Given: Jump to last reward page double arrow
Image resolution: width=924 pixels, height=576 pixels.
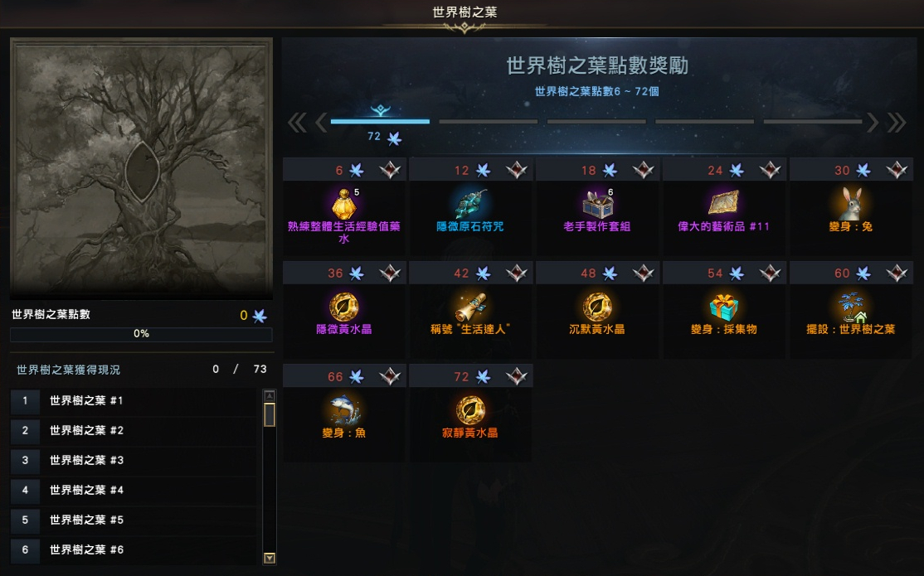Looking at the screenshot, I should tap(897, 123).
